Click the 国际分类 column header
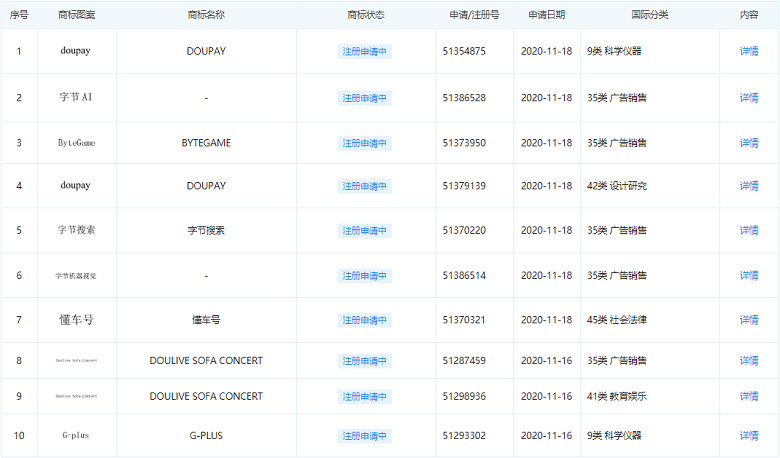Screen dimensions: 780x458 pos(650,15)
